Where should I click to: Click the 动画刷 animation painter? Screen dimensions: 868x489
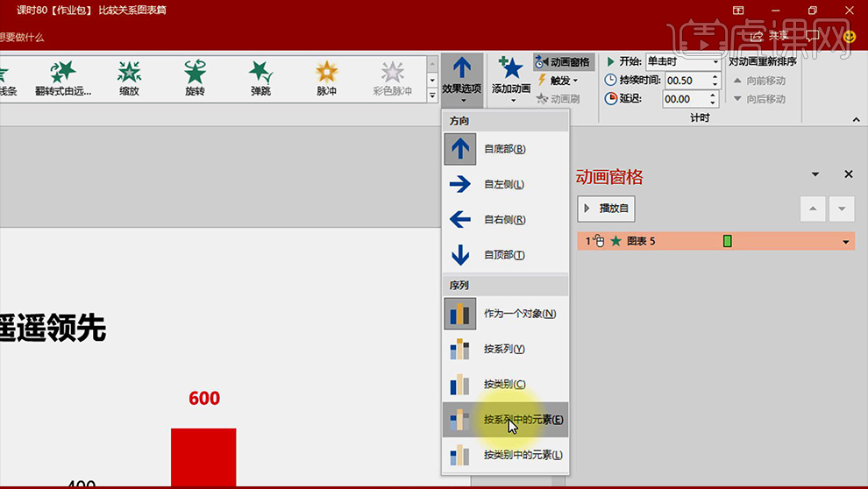[x=558, y=99]
